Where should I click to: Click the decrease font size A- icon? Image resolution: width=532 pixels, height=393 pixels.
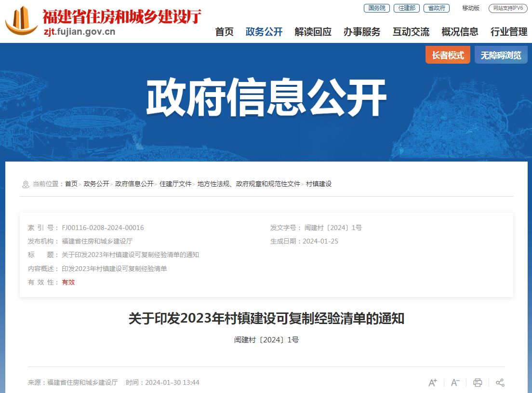[x=455, y=382]
